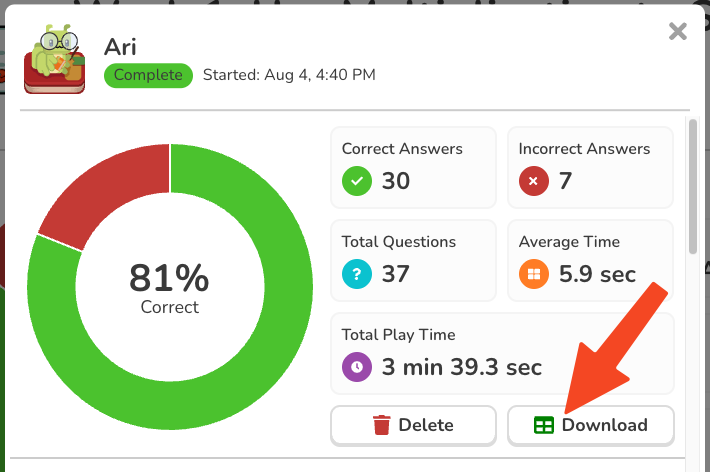Click the green Complete status badge
Image resolution: width=710 pixels, height=472 pixels.
coord(148,75)
